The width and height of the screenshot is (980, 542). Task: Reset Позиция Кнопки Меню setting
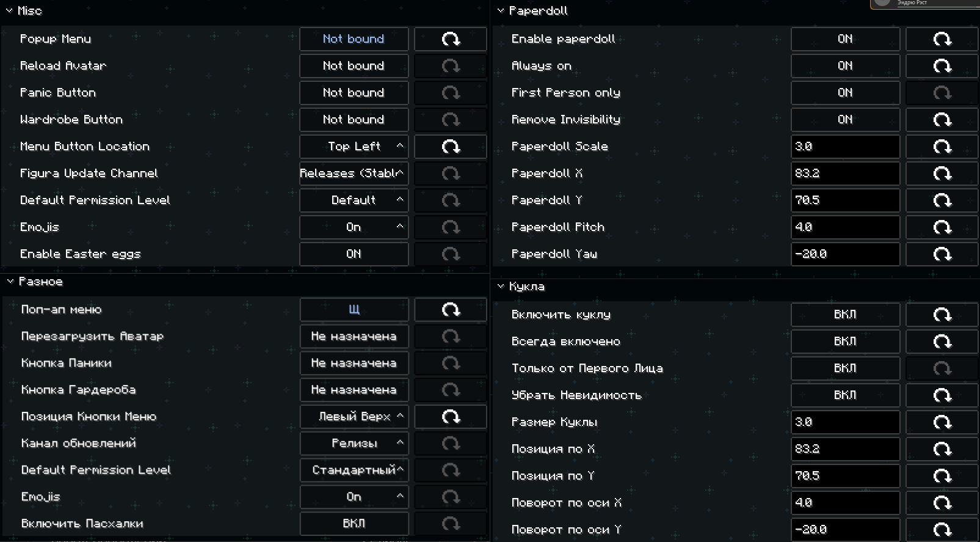[451, 417]
